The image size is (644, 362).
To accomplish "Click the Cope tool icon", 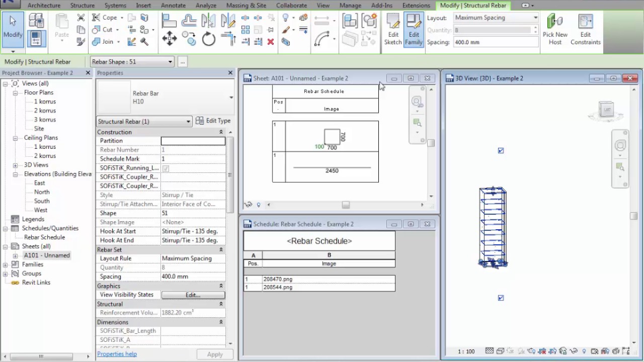I will [x=96, y=18].
